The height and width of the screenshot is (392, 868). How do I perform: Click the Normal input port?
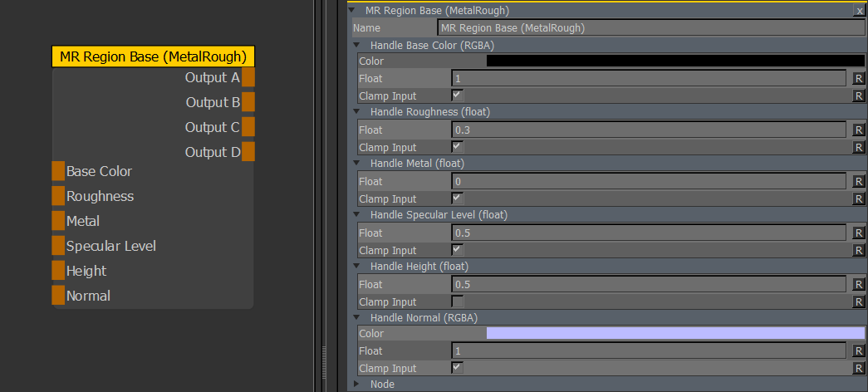(x=58, y=295)
